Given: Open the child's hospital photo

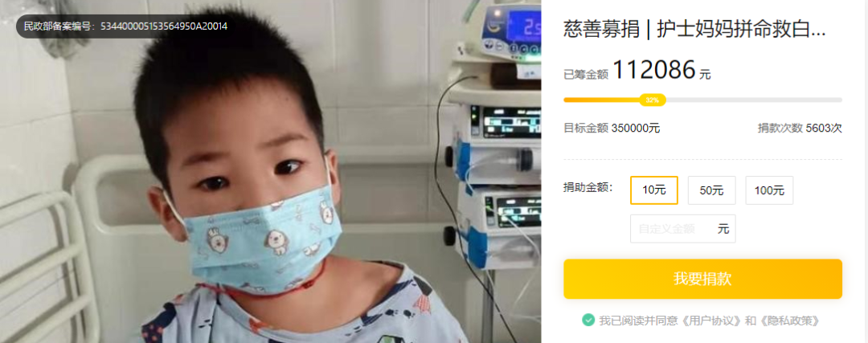Looking at the screenshot, I should pyautogui.click(x=270, y=172).
